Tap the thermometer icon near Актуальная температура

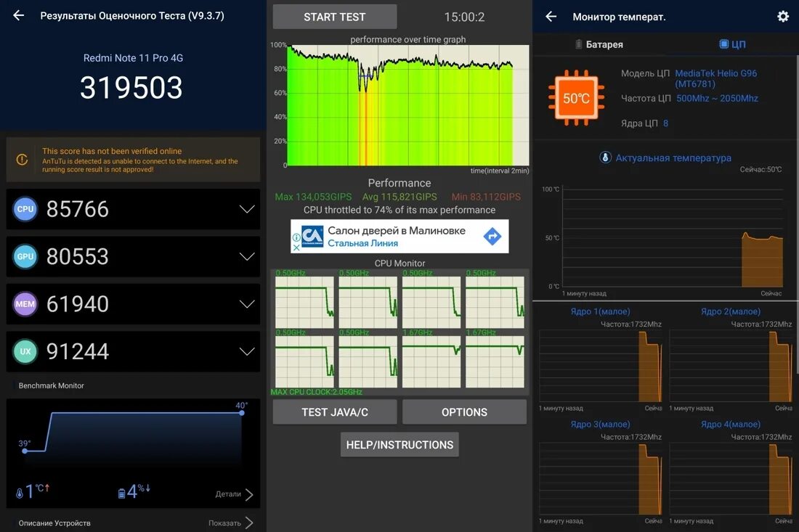pos(605,157)
